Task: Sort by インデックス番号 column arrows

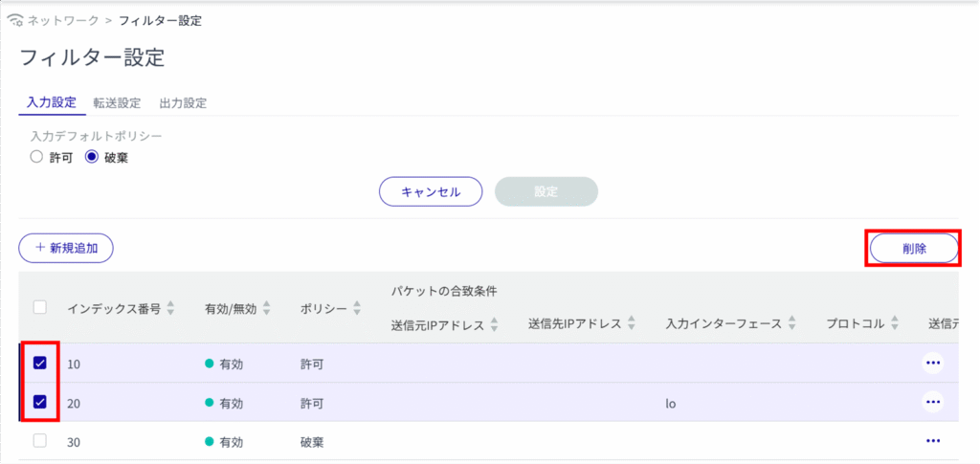Action: (x=171, y=308)
